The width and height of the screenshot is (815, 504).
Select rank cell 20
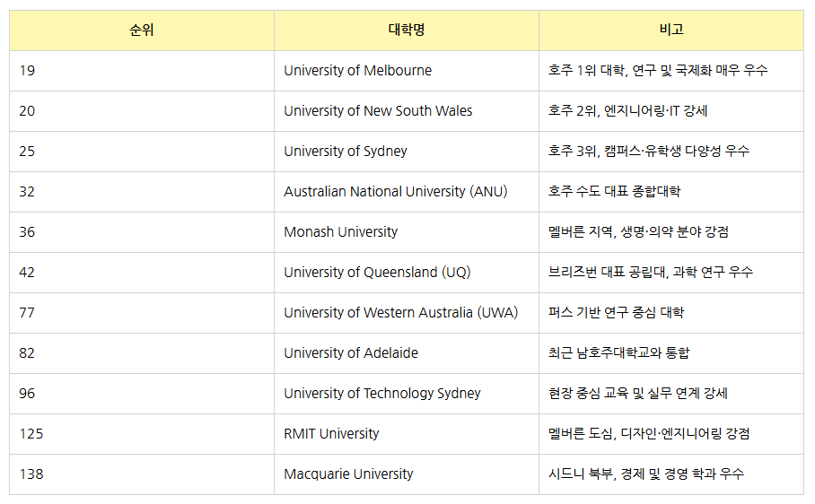click(x=142, y=111)
